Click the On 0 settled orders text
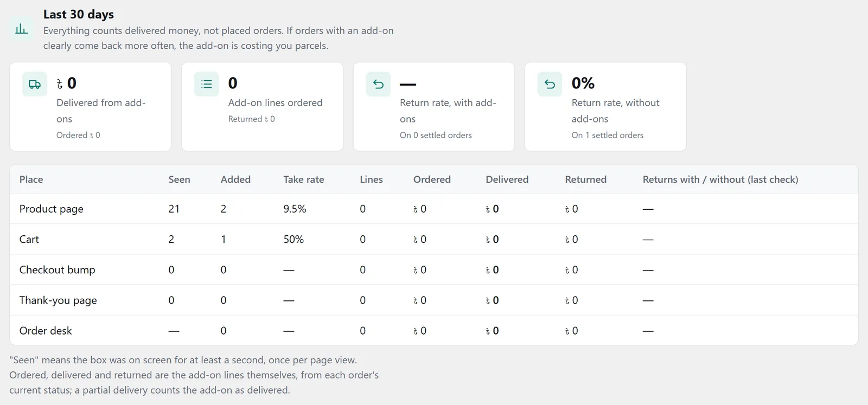 click(436, 135)
